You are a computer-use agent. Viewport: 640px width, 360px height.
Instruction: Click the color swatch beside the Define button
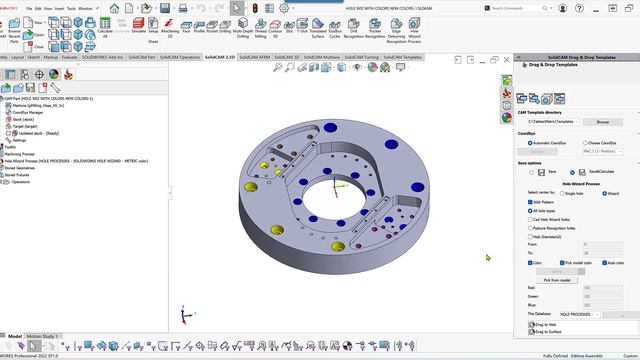tap(581, 271)
